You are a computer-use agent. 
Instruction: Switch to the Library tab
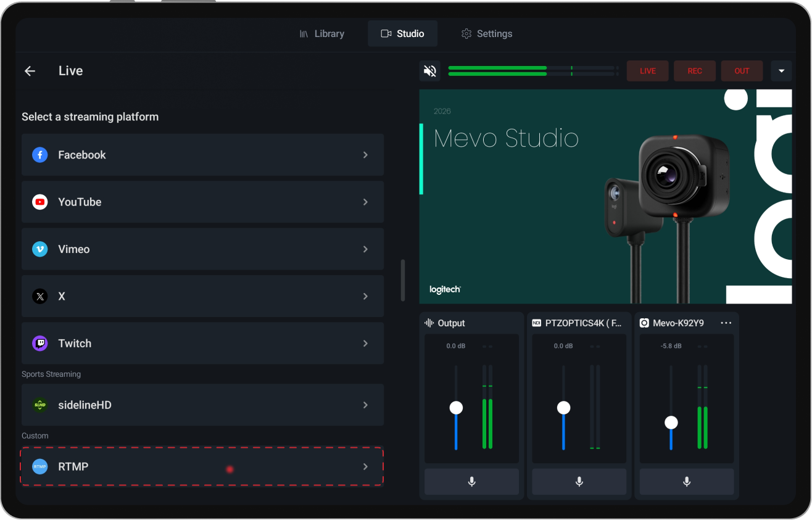[322, 33]
